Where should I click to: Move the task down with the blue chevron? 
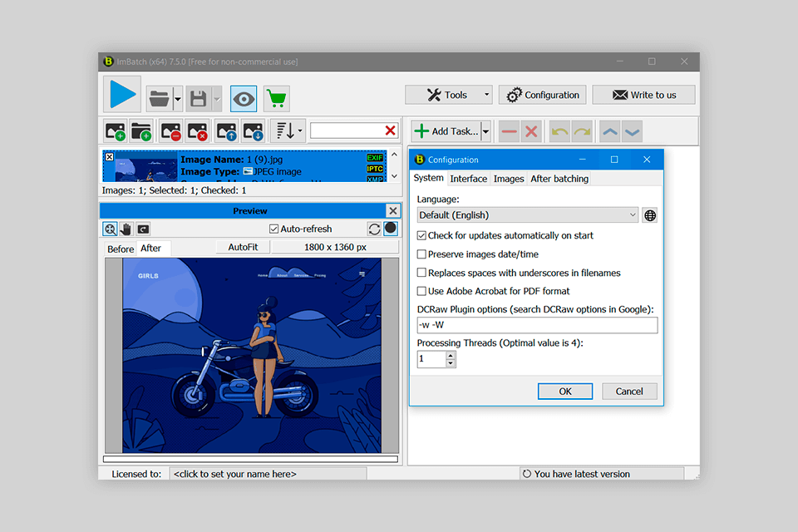pos(632,132)
